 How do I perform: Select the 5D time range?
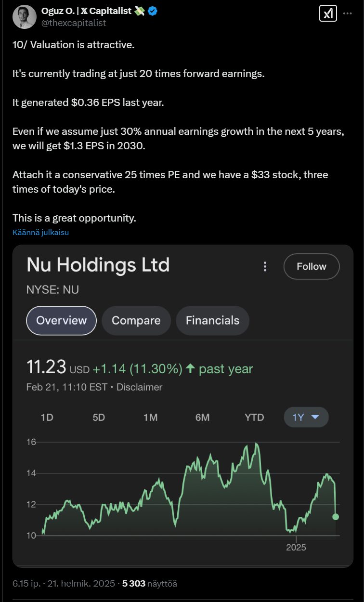pyautogui.click(x=99, y=418)
